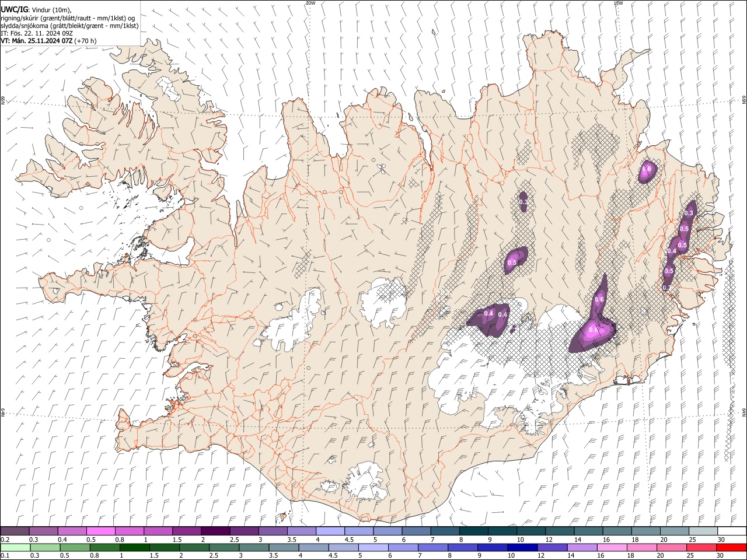Choose the grey-blue 3.5 rain legend swatch
747x560 pixels.
[x=285, y=547]
